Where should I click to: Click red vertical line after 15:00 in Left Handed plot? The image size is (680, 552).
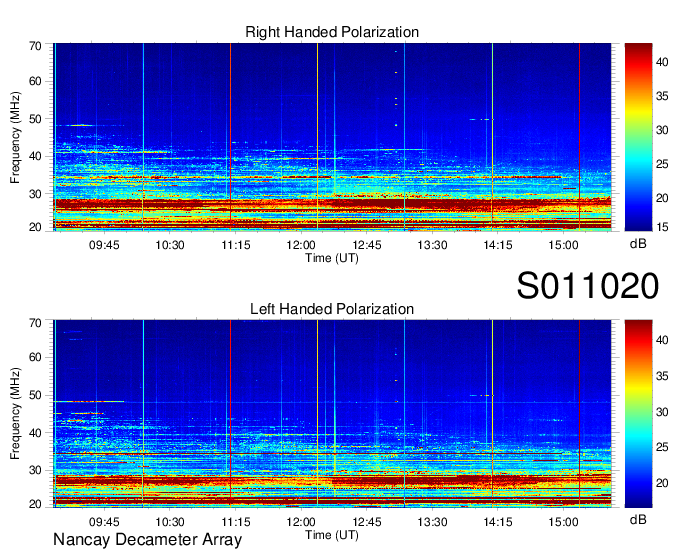579,414
